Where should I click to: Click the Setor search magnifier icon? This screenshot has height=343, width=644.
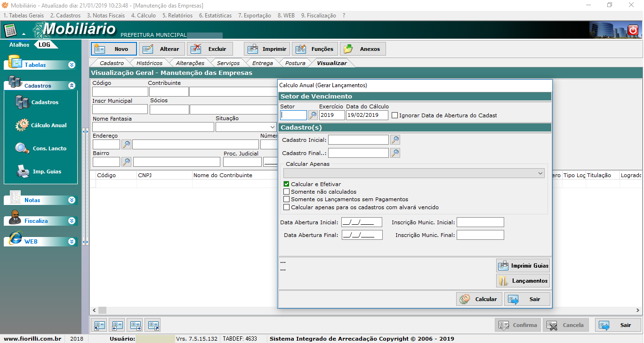(313, 115)
